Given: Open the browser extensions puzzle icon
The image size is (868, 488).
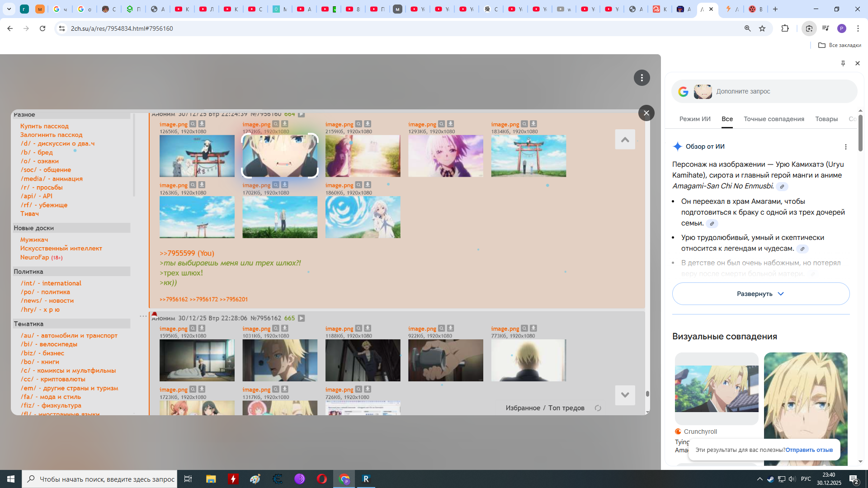Looking at the screenshot, I should pos(785,28).
